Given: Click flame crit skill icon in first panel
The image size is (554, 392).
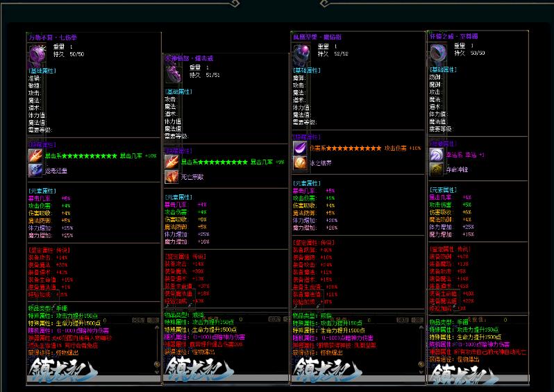Looking at the screenshot, I should pos(35,155).
